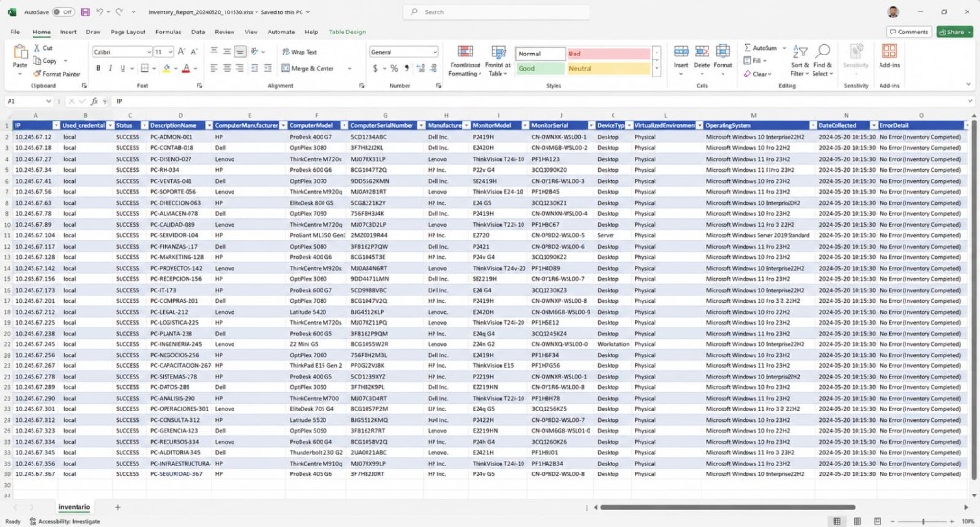980x527 pixels.
Task: Apply accounting number format
Action: pyautogui.click(x=375, y=68)
